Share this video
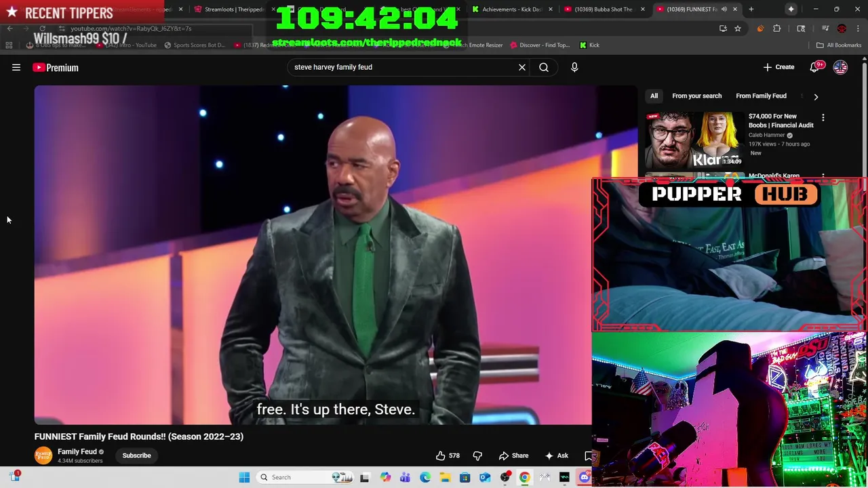 pyautogui.click(x=513, y=455)
